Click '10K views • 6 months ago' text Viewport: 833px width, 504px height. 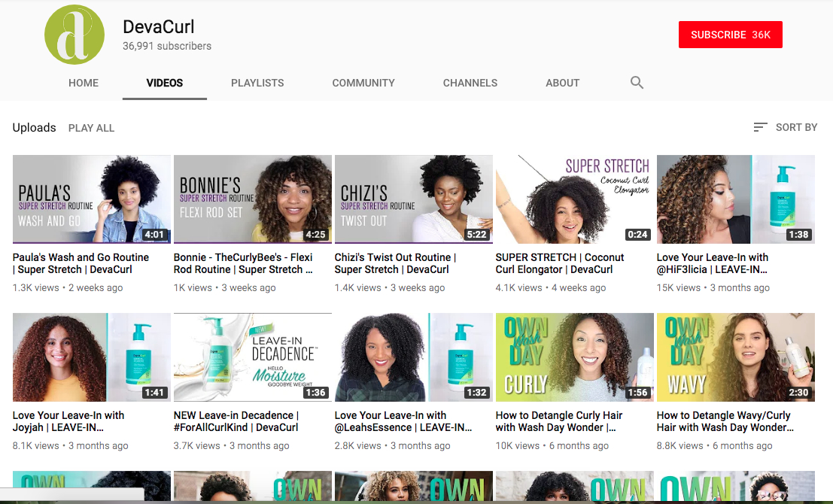552,445
